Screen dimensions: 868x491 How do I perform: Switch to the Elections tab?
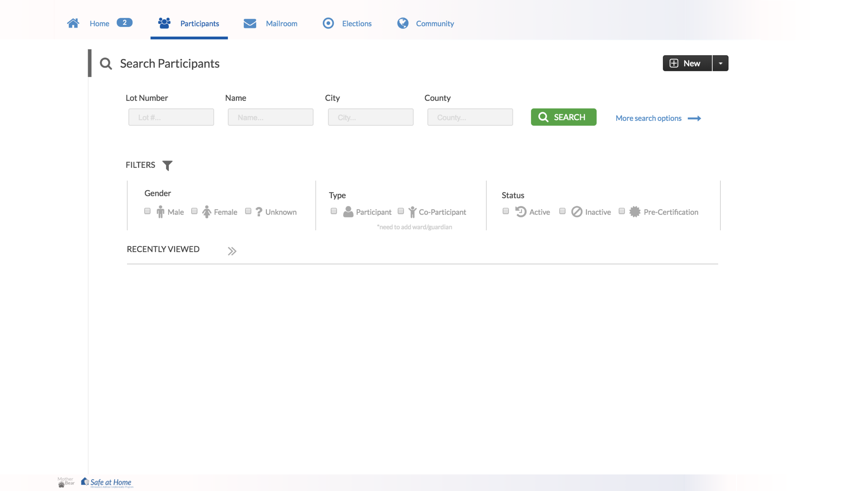pos(356,24)
